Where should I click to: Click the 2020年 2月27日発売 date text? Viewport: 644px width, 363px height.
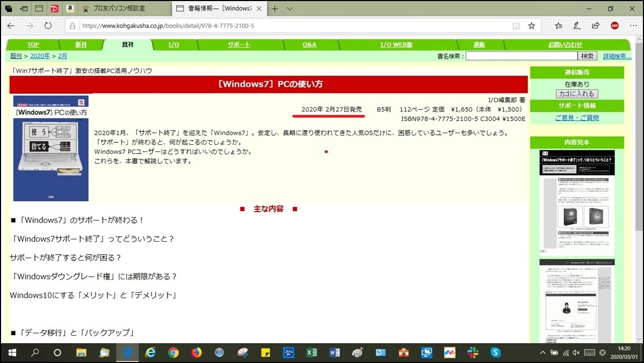[x=332, y=109]
